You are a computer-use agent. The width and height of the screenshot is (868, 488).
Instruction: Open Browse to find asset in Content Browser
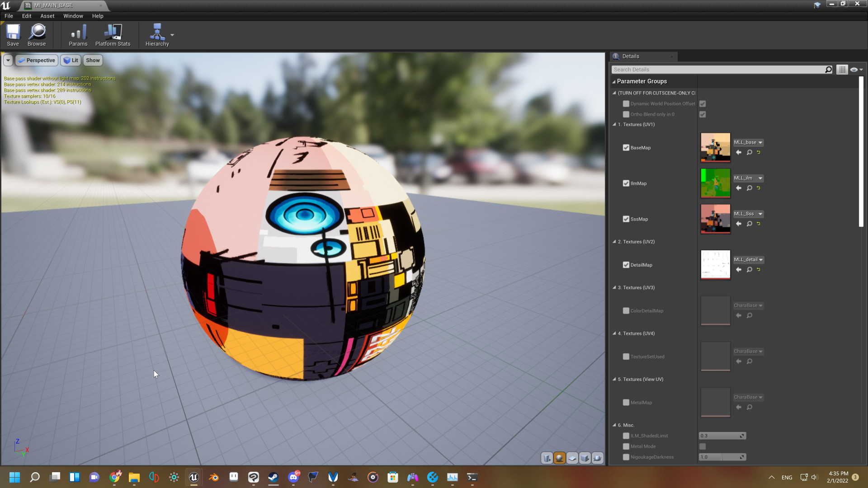pos(37,35)
